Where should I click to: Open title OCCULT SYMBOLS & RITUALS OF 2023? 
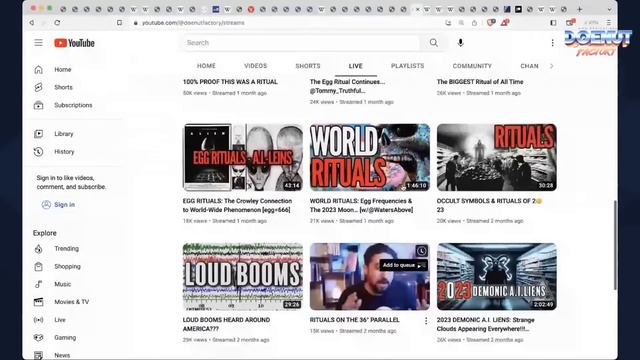(489, 205)
